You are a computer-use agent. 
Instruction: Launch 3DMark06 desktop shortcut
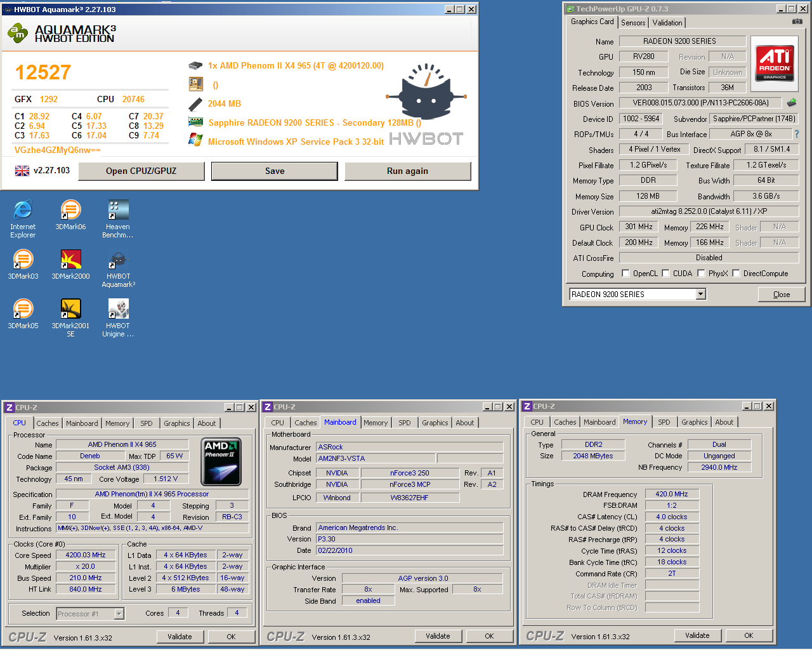(x=70, y=215)
